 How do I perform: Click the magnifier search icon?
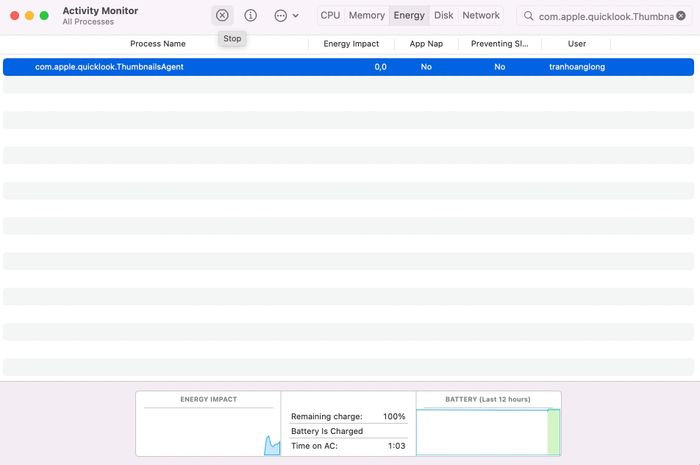coord(528,16)
